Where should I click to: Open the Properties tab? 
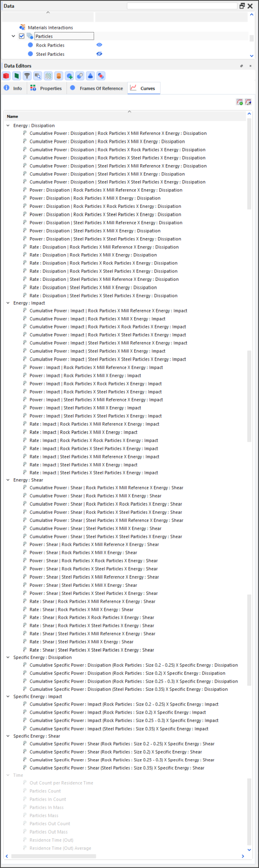point(46,88)
